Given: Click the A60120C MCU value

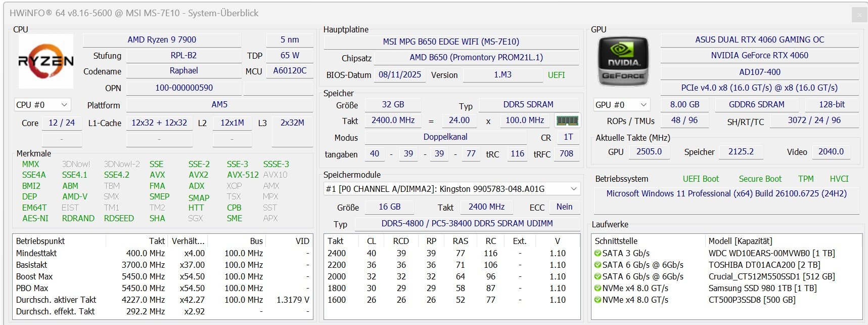Looking at the screenshot, I should coord(290,71).
